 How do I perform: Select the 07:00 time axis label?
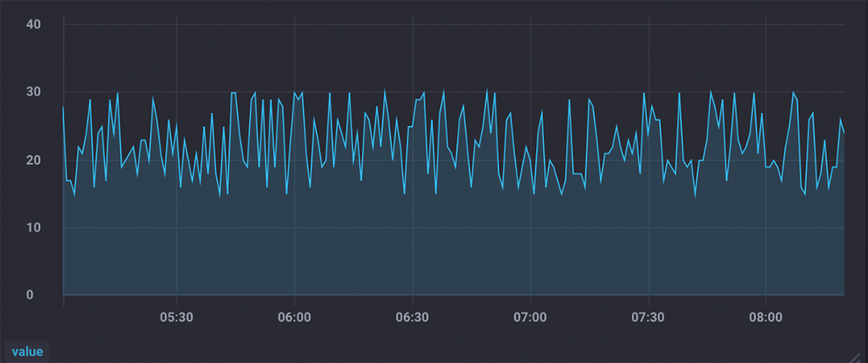tap(530, 317)
